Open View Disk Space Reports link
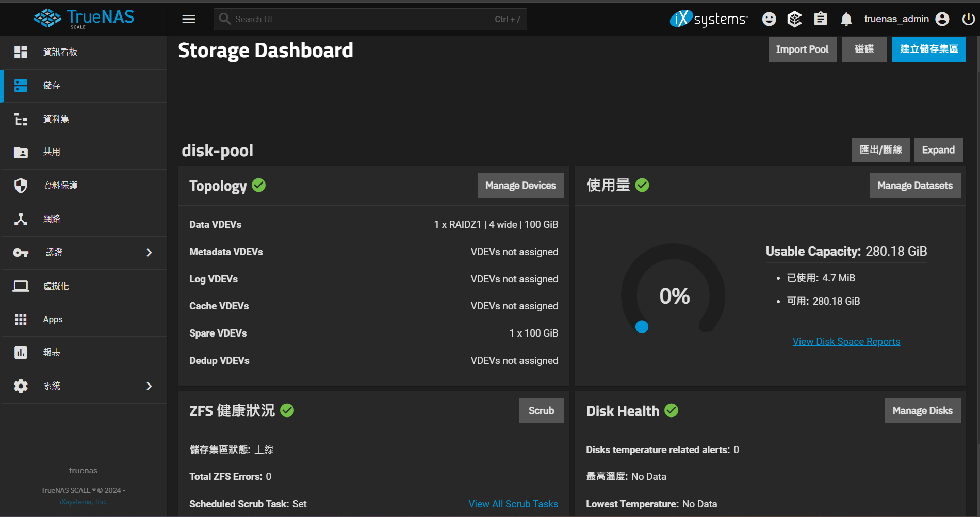Screen dimensions: 980x517 coord(846,342)
